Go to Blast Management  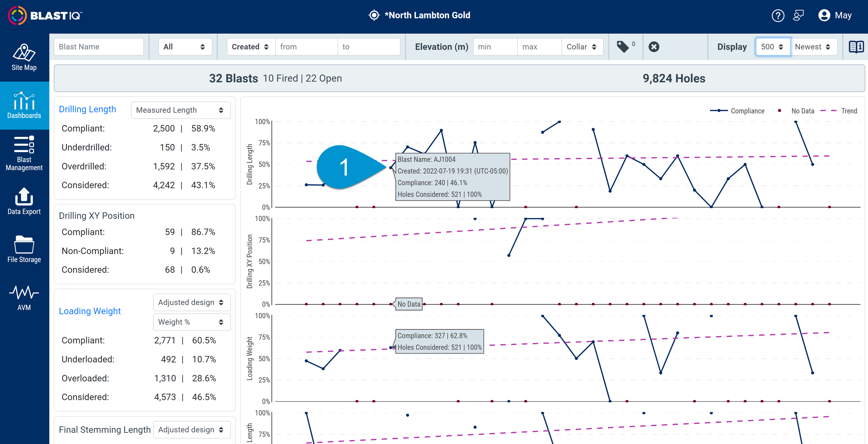[24, 154]
